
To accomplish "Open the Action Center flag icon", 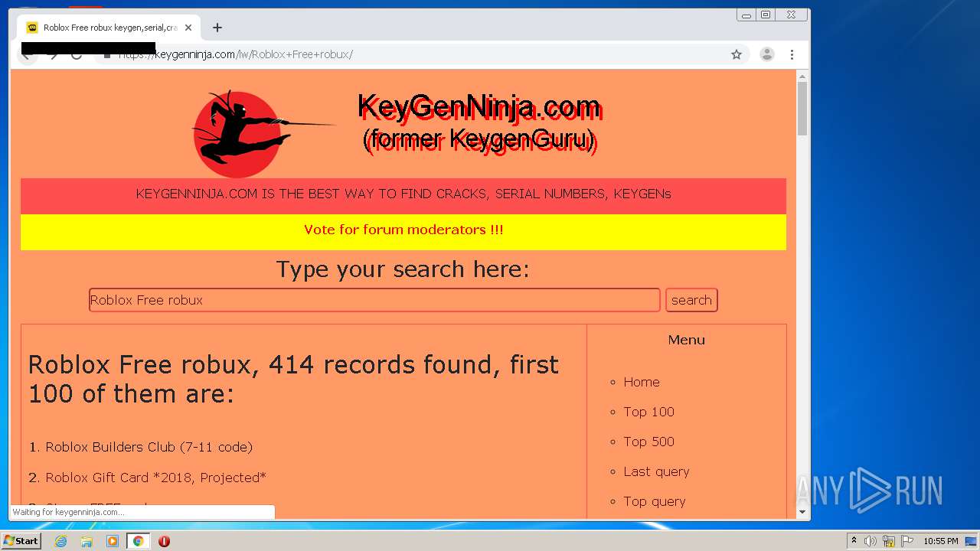I will (x=907, y=541).
